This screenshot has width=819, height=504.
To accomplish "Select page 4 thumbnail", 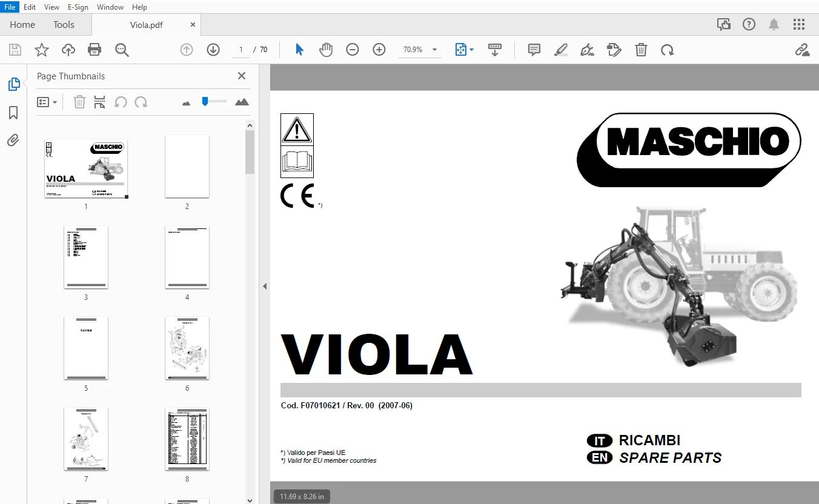I will [x=187, y=257].
